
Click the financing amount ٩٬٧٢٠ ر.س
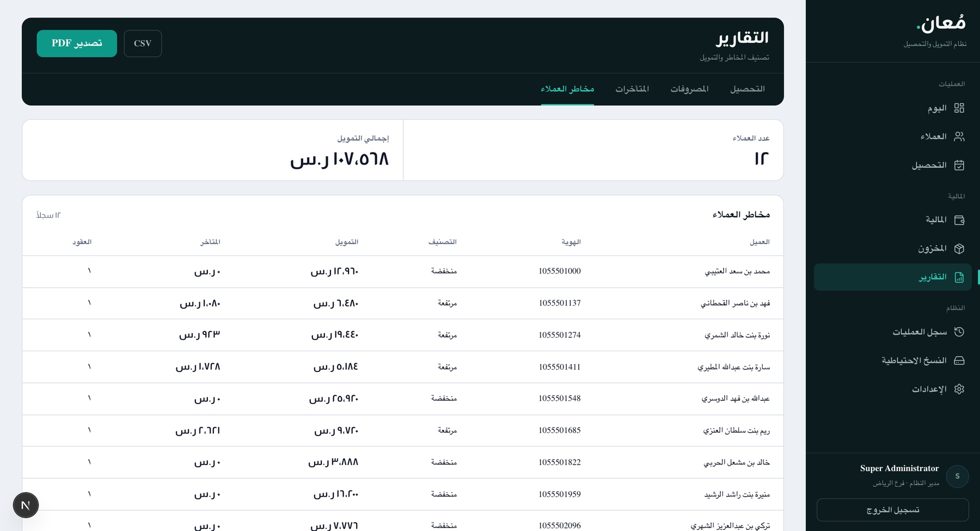coord(336,431)
